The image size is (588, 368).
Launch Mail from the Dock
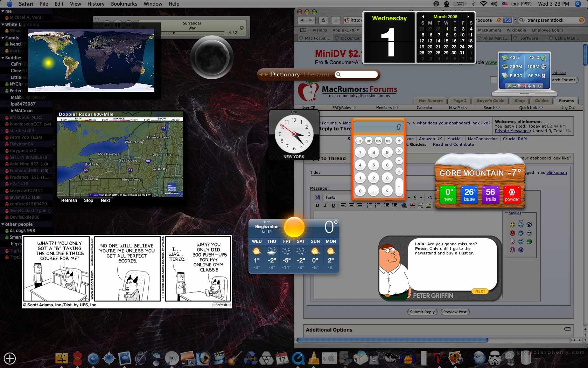click(125, 358)
